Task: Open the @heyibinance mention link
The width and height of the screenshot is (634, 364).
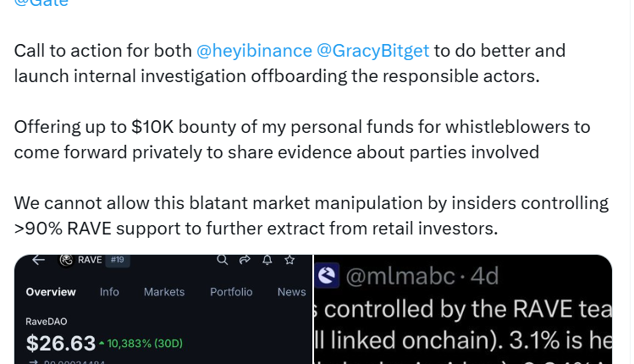Action: (x=254, y=51)
